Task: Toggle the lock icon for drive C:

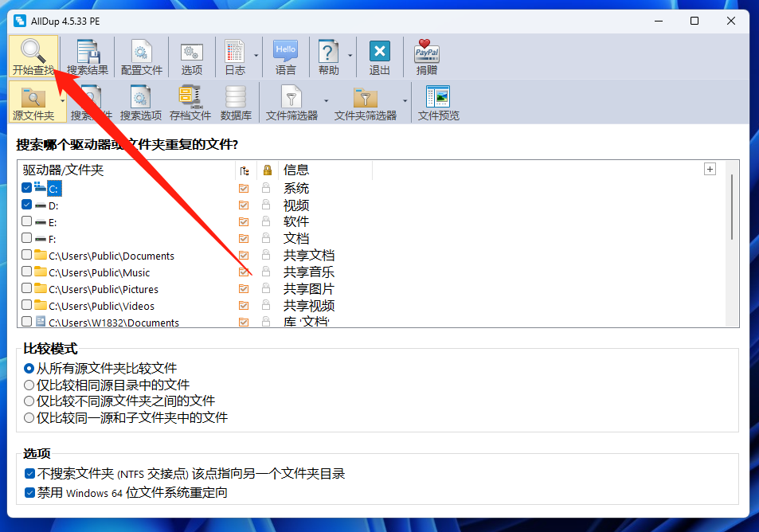Action: (x=266, y=188)
